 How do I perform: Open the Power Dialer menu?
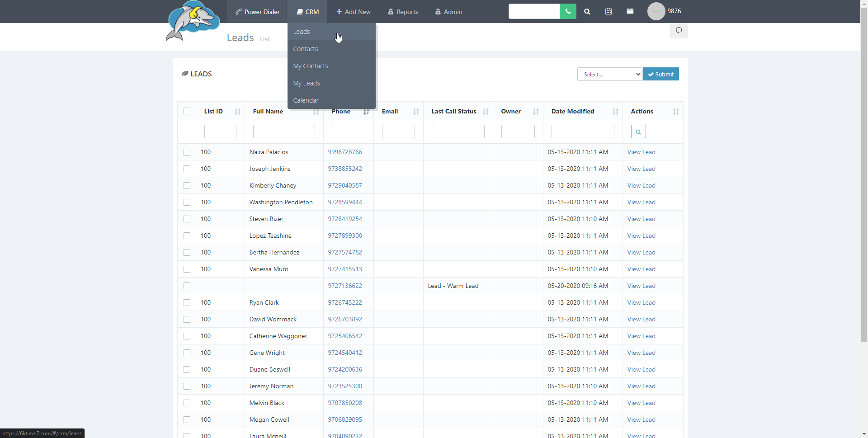(x=258, y=12)
